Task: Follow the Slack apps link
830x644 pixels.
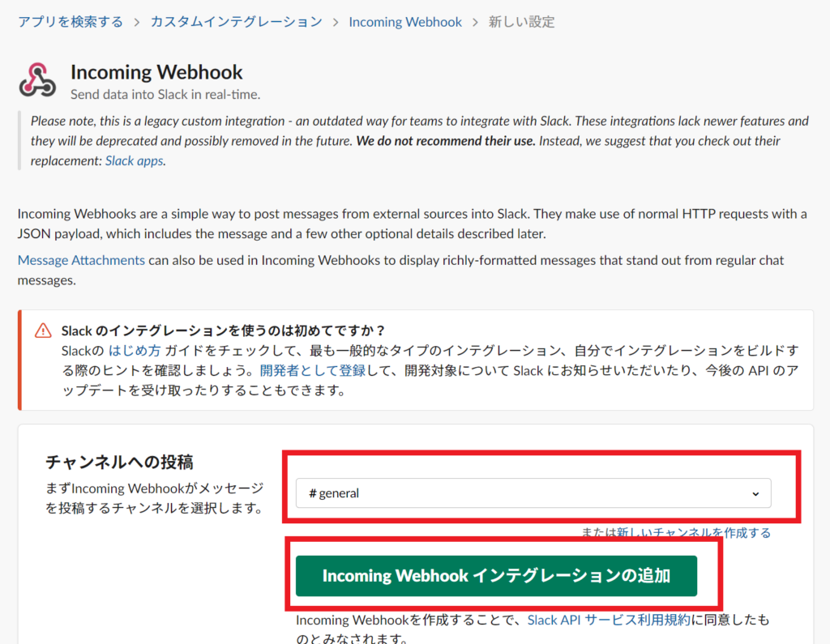Action: [x=134, y=161]
